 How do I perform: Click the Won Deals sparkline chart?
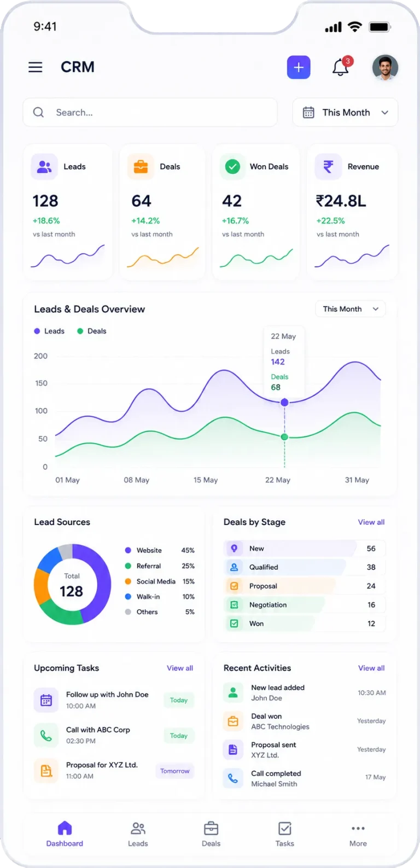click(x=256, y=258)
